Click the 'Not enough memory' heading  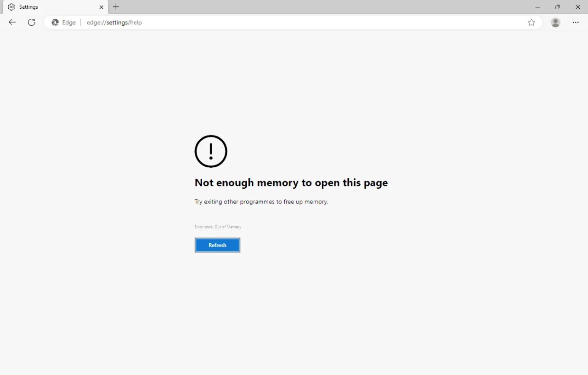291,183
